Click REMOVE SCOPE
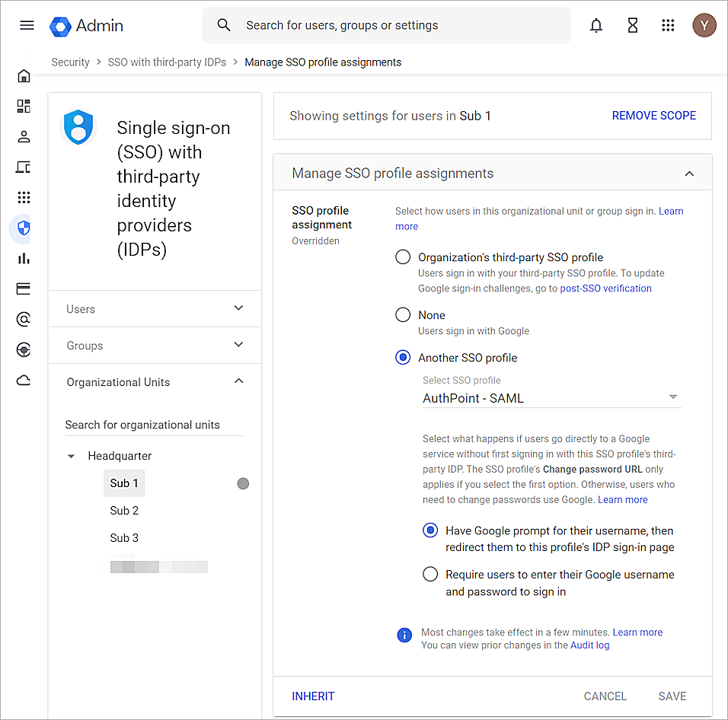728x720 pixels. (x=653, y=116)
